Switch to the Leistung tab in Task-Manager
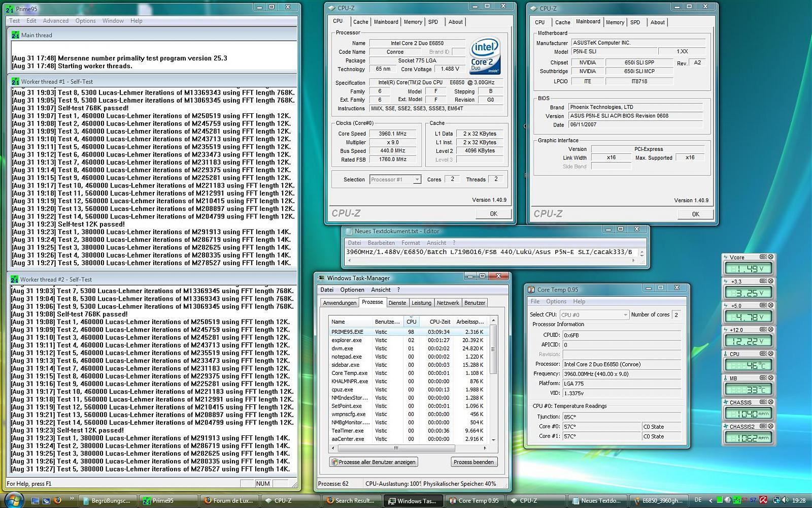812x508 pixels. (421, 303)
